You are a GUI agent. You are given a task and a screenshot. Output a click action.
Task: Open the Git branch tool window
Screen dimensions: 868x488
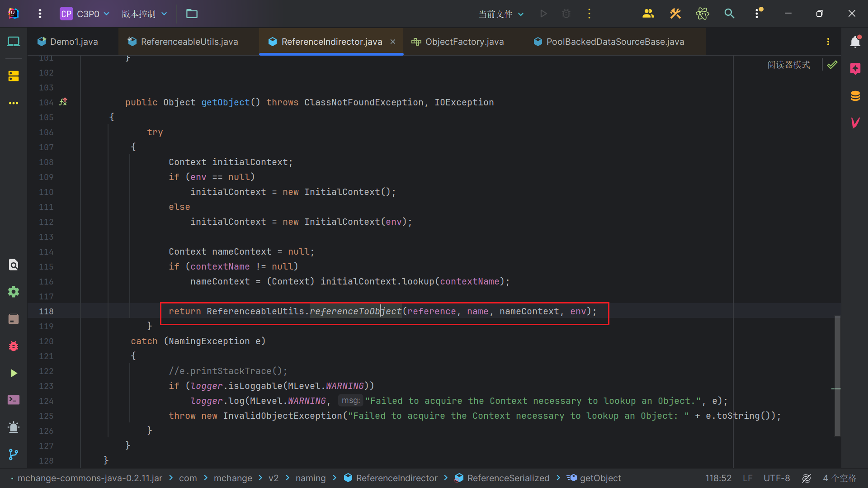click(14, 454)
